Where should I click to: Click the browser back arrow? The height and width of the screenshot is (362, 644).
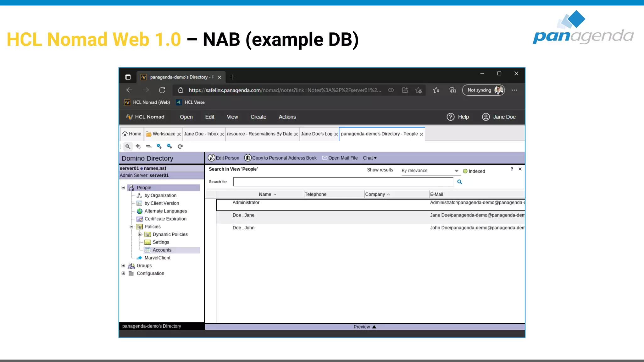click(129, 90)
